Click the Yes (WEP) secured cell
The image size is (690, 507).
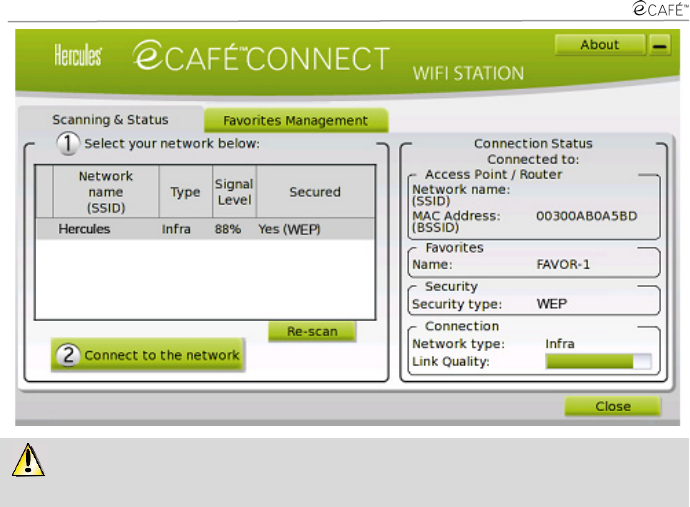(289, 229)
